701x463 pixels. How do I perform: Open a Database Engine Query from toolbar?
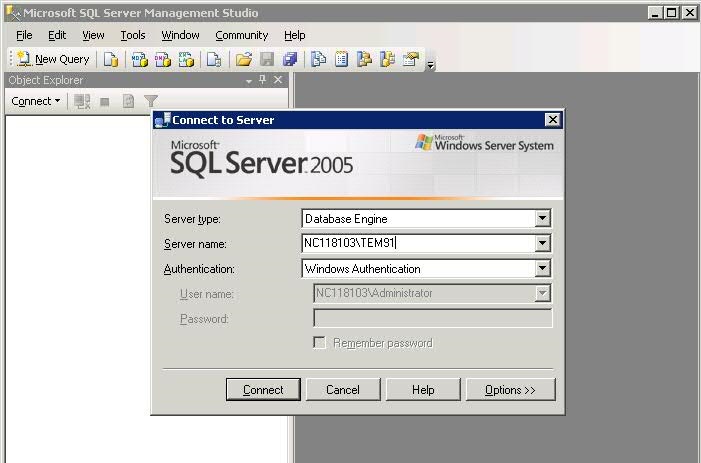tap(111, 59)
